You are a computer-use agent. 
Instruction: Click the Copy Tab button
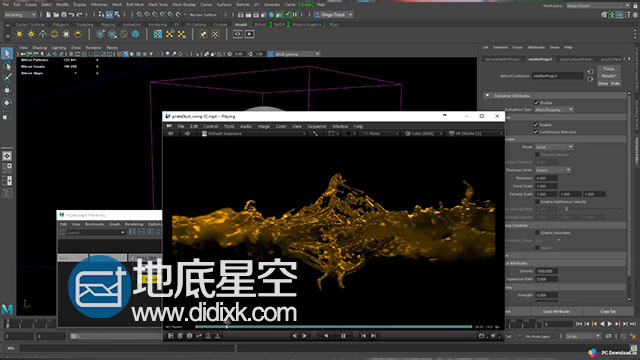[608, 311]
